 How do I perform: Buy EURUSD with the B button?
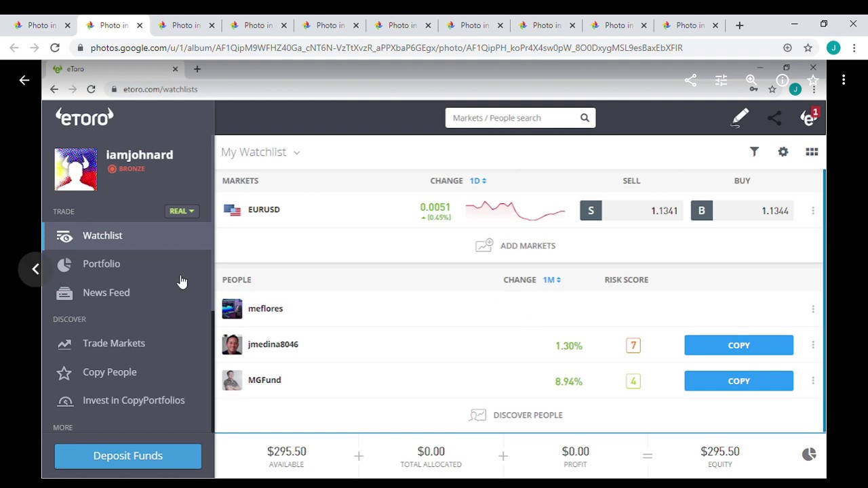click(x=702, y=211)
